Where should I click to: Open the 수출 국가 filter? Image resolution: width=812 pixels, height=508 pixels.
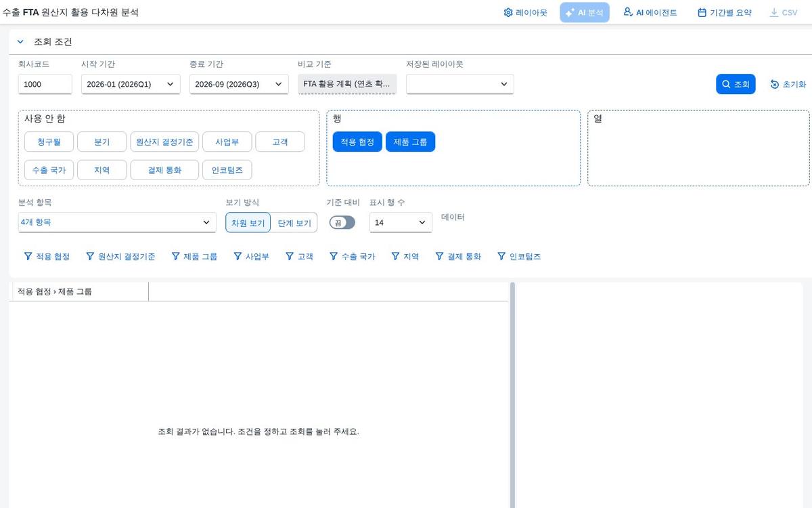[x=352, y=257]
